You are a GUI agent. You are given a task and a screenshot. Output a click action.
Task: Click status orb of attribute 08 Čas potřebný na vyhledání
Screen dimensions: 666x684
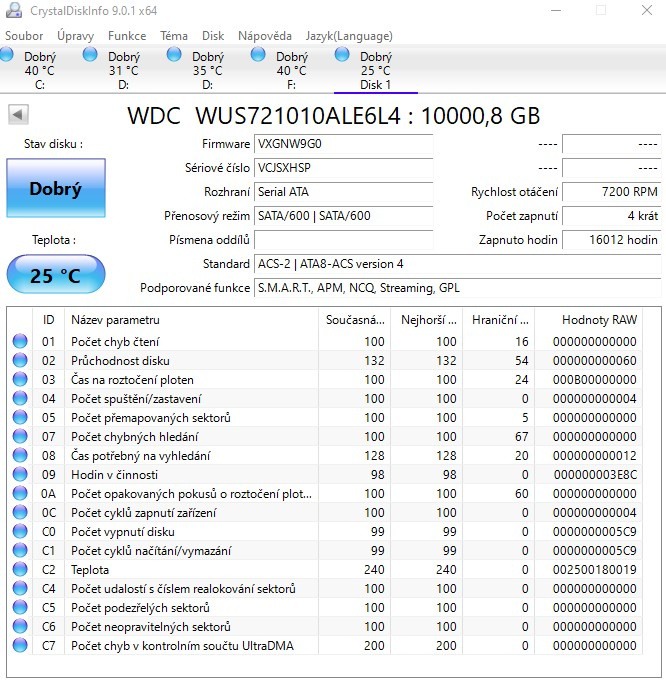20,455
